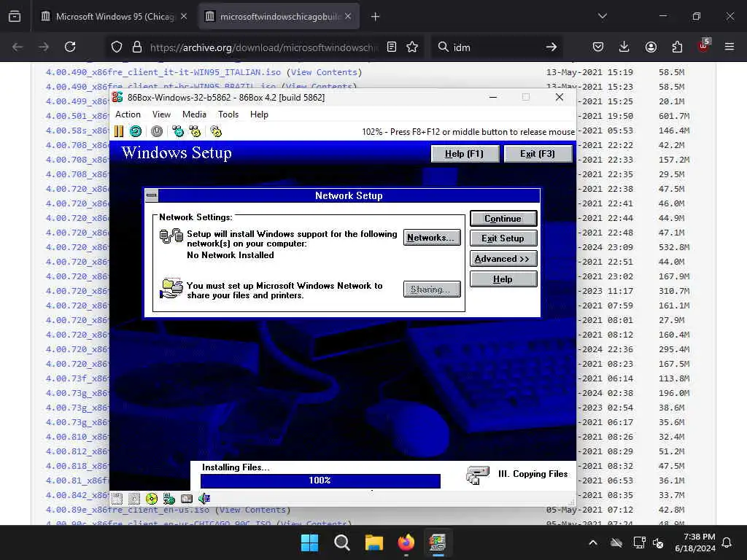
Task: Open File Explorer from taskbar
Action: (x=374, y=542)
